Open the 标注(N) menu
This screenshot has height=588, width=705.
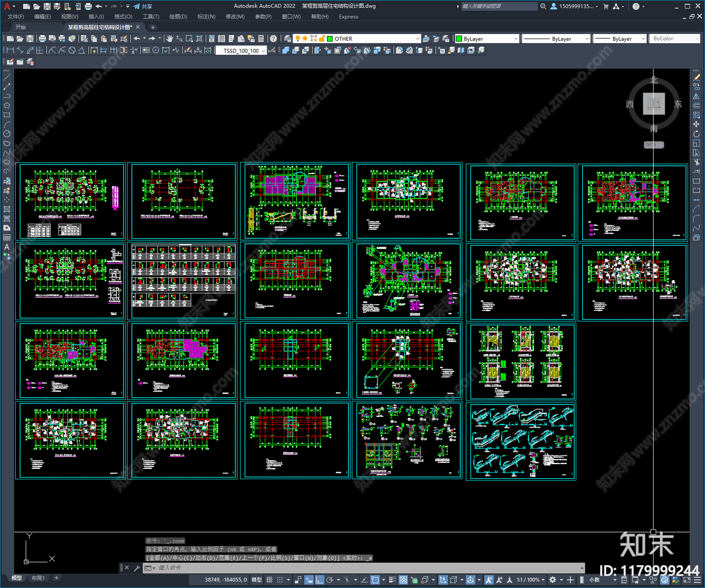206,17
